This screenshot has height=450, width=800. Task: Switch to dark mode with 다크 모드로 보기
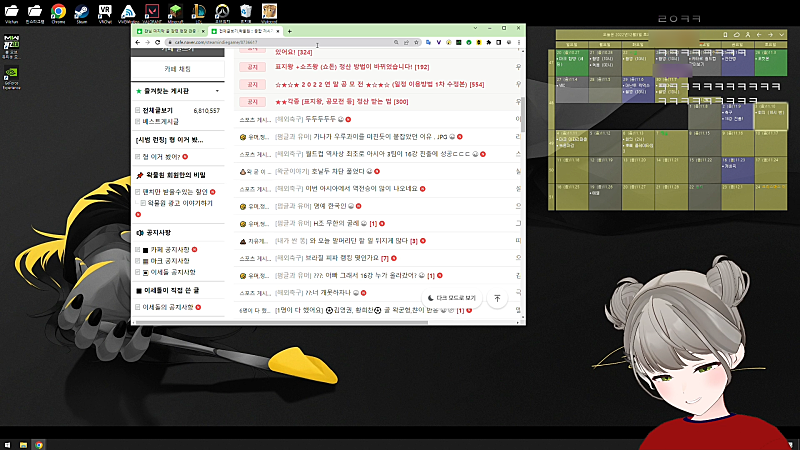coord(452,298)
